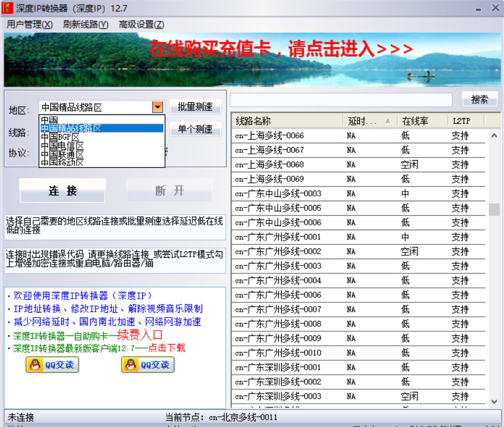Click the 批量测速 button

pyautogui.click(x=195, y=107)
